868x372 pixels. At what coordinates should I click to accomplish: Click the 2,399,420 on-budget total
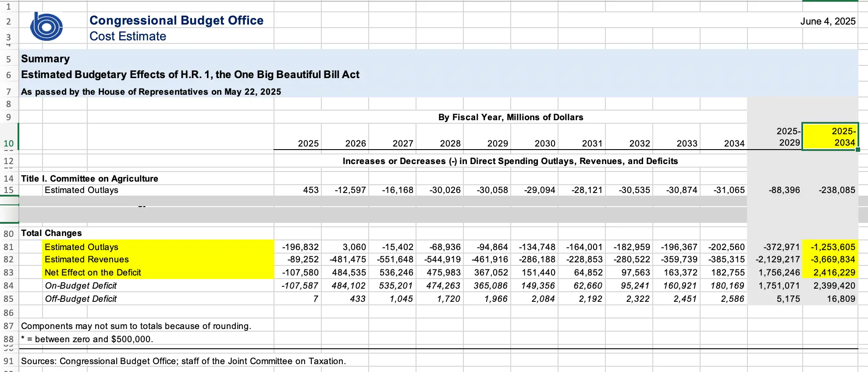tap(834, 286)
